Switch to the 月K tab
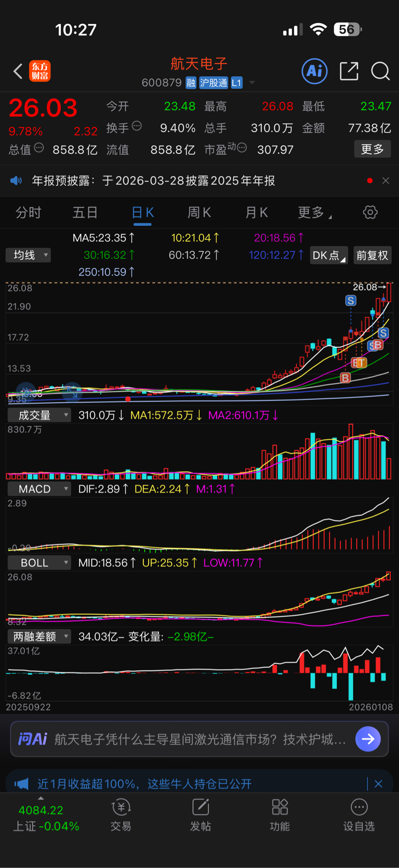399x868 pixels. [x=256, y=212]
